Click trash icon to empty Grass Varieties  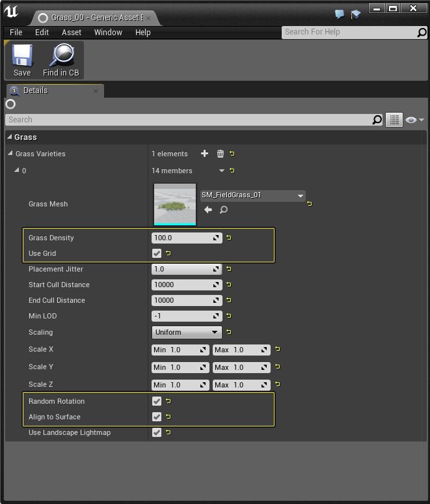[x=220, y=154]
